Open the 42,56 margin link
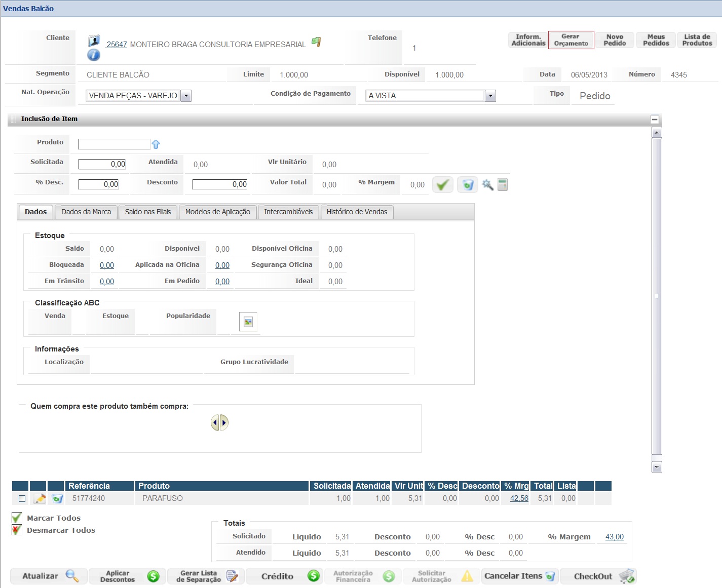This screenshot has width=722, height=588. coord(519,498)
